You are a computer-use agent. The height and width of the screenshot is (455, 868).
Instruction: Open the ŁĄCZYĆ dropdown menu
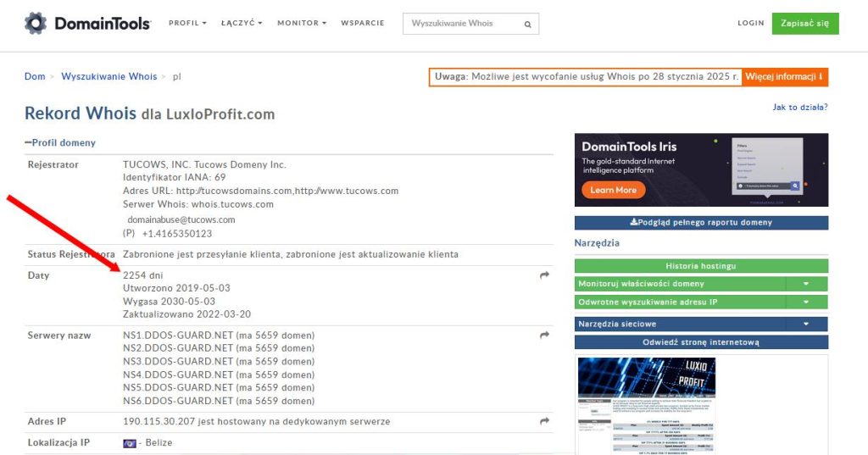pyautogui.click(x=242, y=23)
